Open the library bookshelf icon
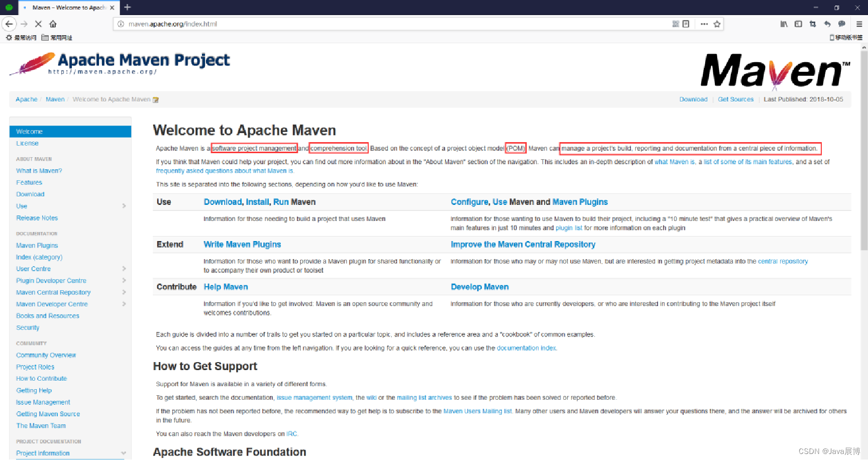Viewport: 868px width, 460px height. coord(784,24)
